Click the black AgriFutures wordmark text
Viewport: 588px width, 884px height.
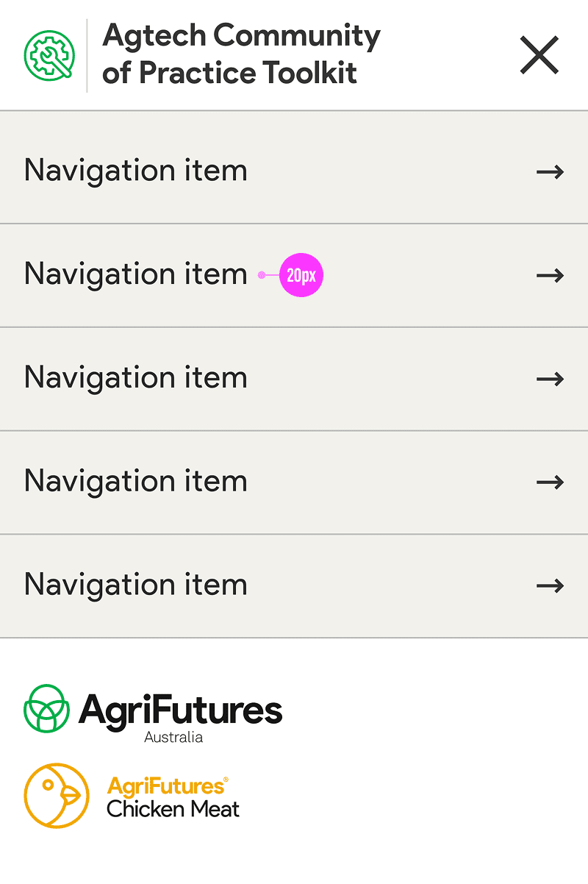pyautogui.click(x=180, y=710)
